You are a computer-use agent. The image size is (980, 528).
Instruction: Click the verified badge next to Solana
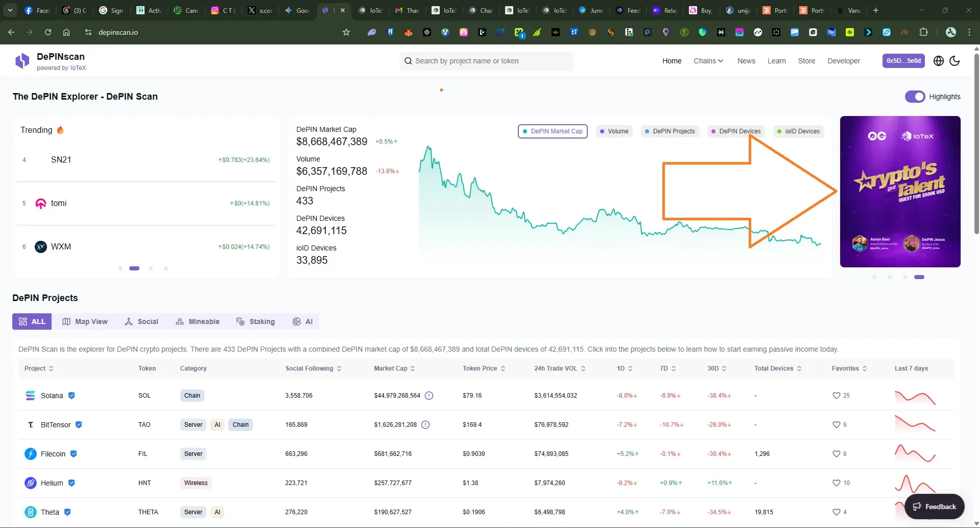pyautogui.click(x=71, y=396)
